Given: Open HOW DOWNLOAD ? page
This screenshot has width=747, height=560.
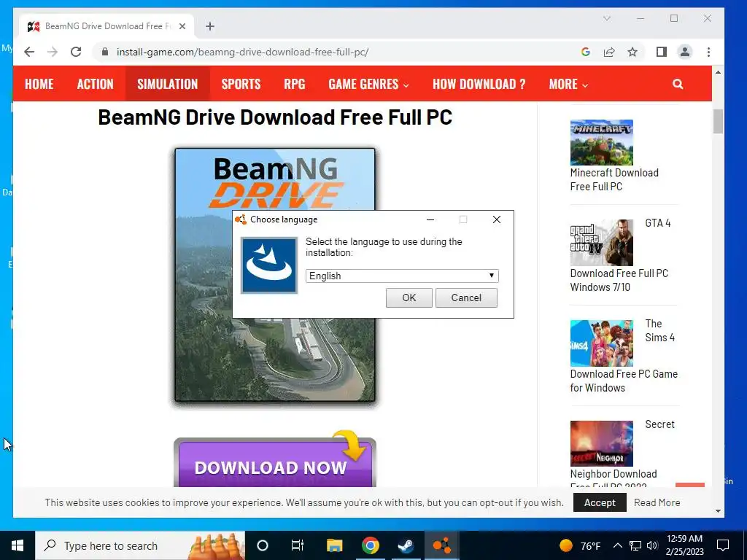Looking at the screenshot, I should pos(479,84).
